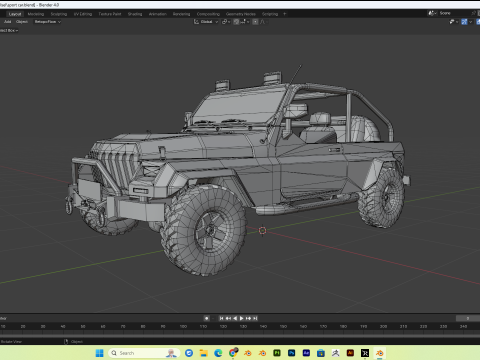Open the Sculpting workspace tab
Viewport: 480px width, 360px height.
coord(59,14)
